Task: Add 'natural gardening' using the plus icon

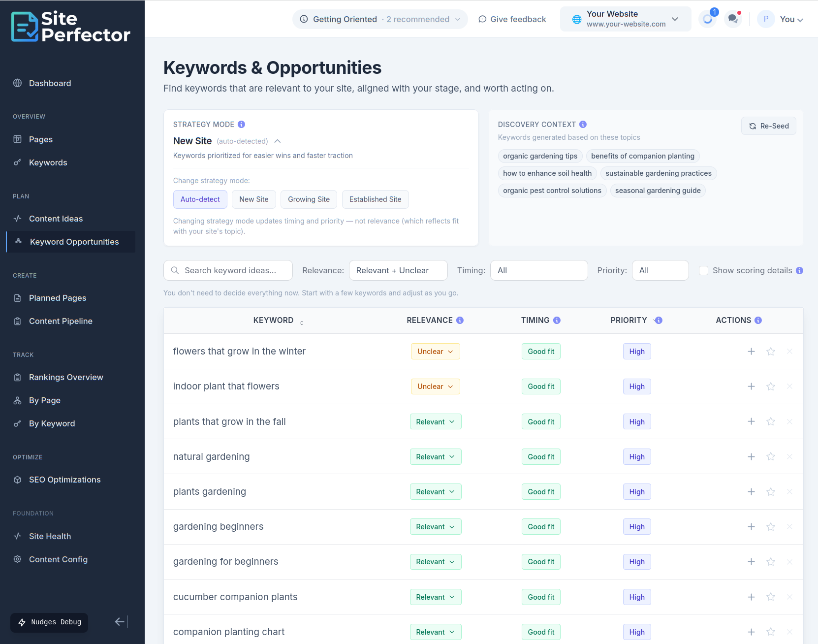Action: tap(751, 456)
